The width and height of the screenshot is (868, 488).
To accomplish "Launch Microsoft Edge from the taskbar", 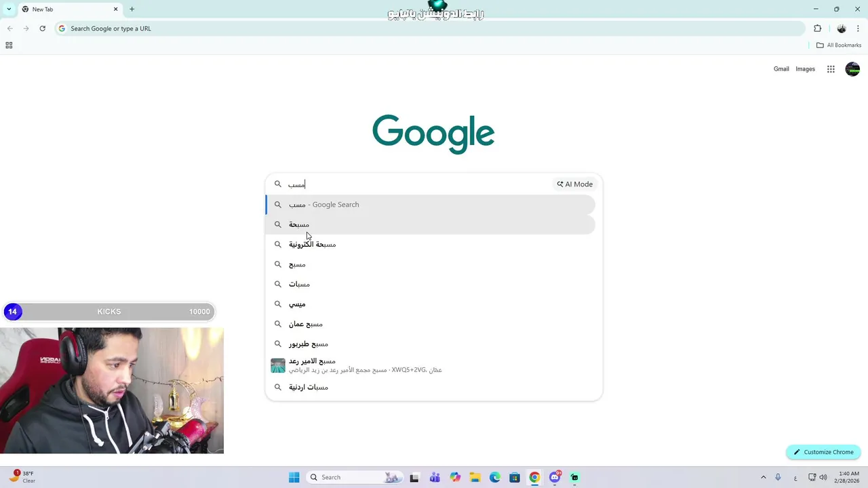I will coord(495,477).
